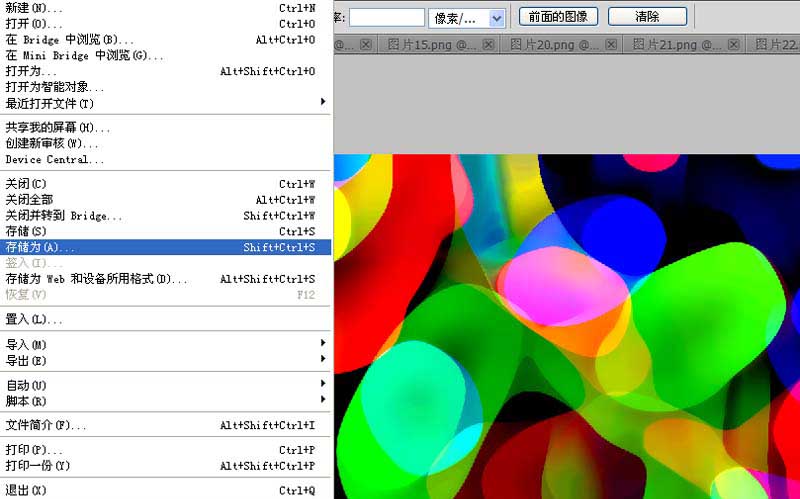Click the resolution input field

click(387, 18)
